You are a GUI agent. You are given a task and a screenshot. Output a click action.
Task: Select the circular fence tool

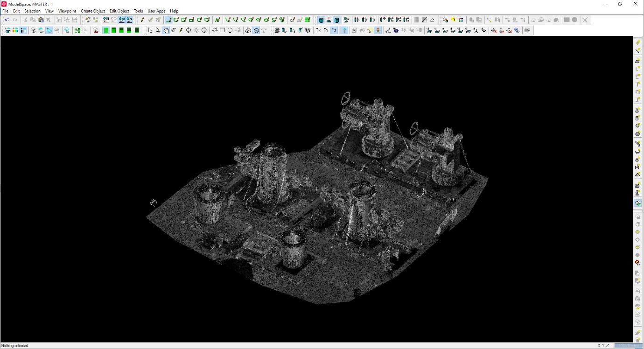click(x=230, y=30)
